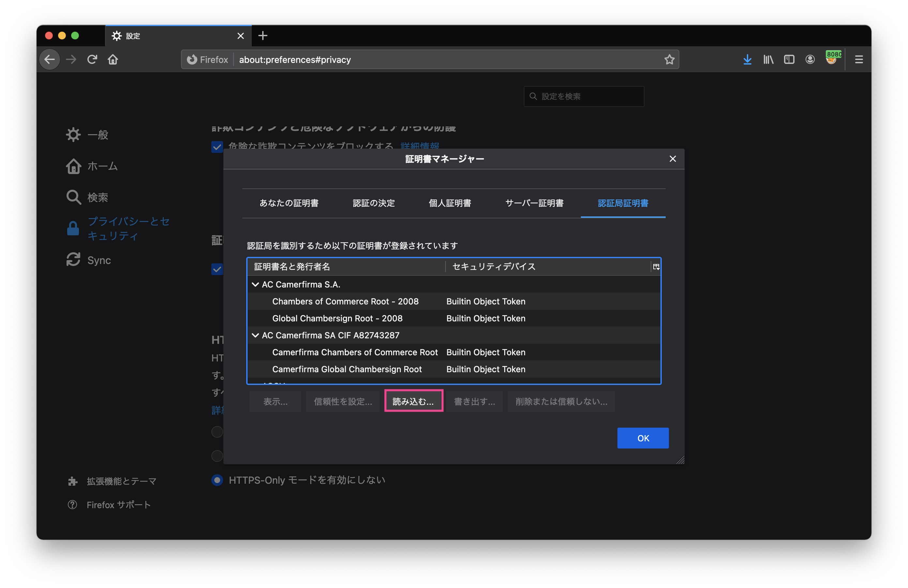Screen dimensions: 908x588
Task: Click 削除または信頼しない... button
Action: [x=561, y=402]
